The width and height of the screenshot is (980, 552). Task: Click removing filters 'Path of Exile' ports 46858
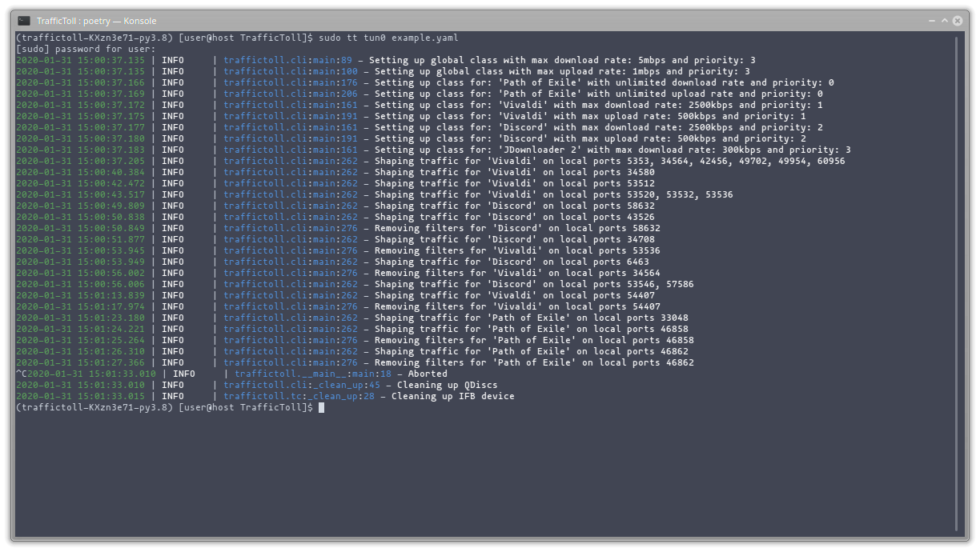coord(355,340)
